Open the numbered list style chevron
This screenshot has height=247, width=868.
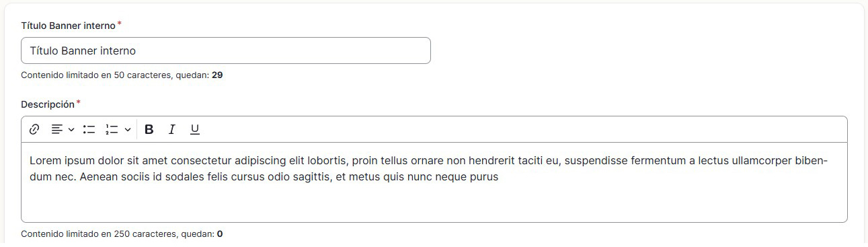[127, 129]
